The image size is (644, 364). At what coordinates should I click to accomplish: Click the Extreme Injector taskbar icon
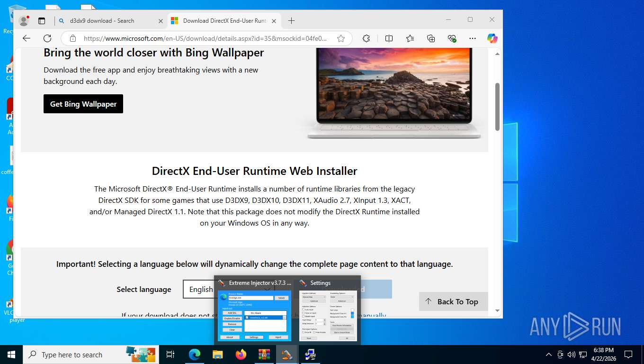[x=286, y=355]
